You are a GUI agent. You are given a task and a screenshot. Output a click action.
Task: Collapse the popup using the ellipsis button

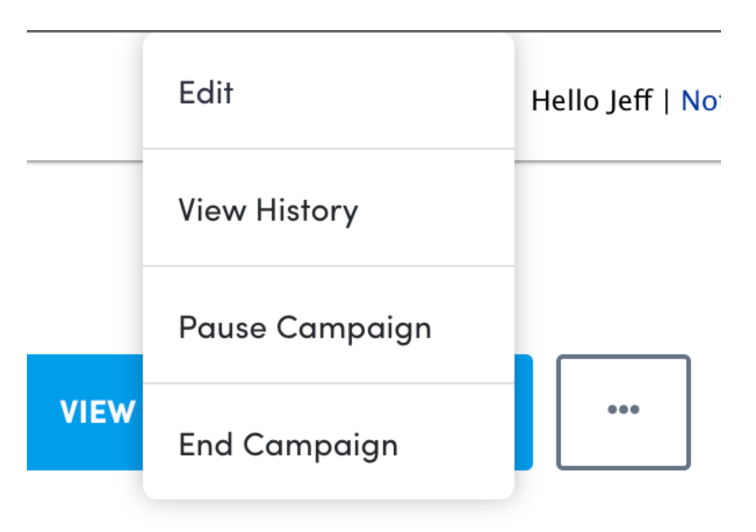point(623,411)
